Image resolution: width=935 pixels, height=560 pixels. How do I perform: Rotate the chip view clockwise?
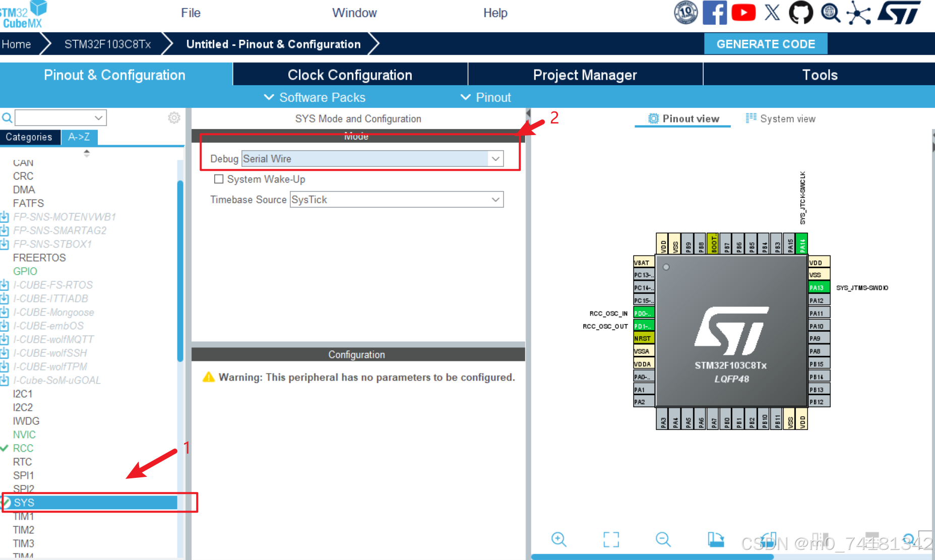coord(716,539)
